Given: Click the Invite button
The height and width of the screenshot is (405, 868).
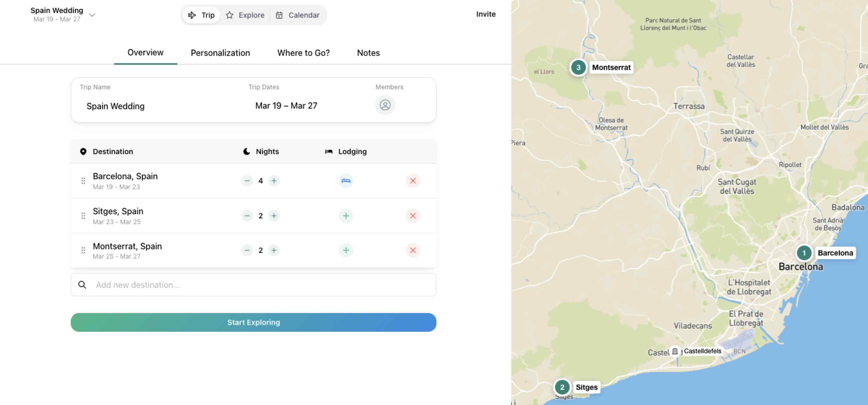Looking at the screenshot, I should point(486,14).
